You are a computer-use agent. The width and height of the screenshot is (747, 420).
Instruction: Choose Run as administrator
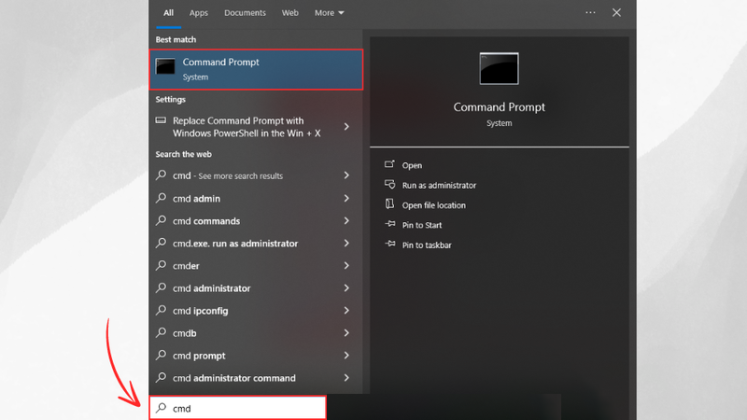pyautogui.click(x=439, y=185)
